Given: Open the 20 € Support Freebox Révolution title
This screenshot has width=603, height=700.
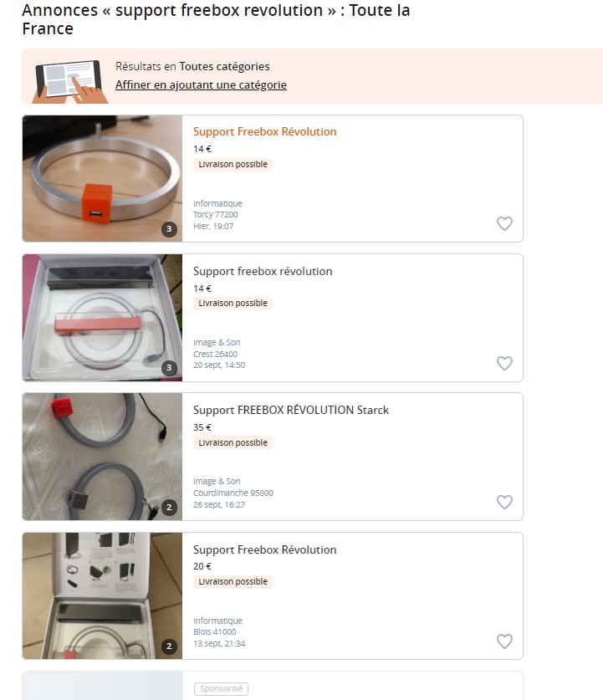Looking at the screenshot, I should pyautogui.click(x=264, y=549).
